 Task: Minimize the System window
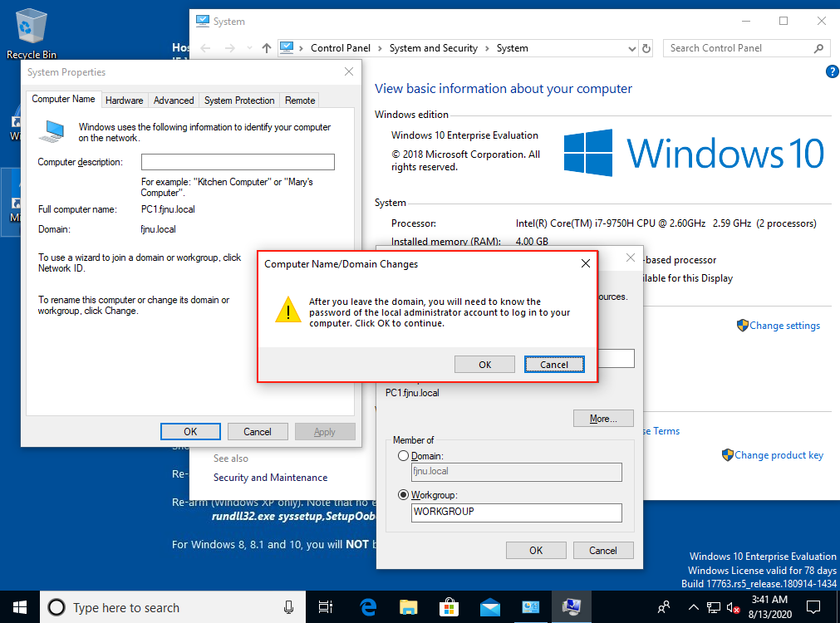[x=746, y=21]
